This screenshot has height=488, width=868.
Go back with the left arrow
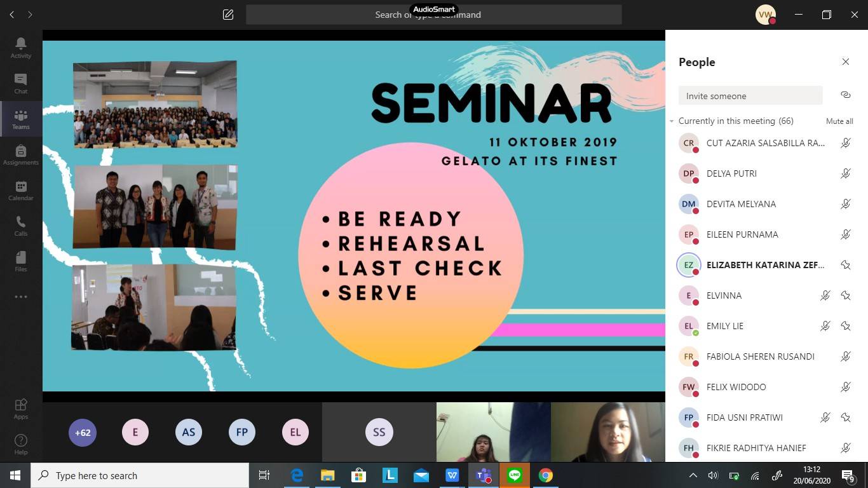(12, 15)
